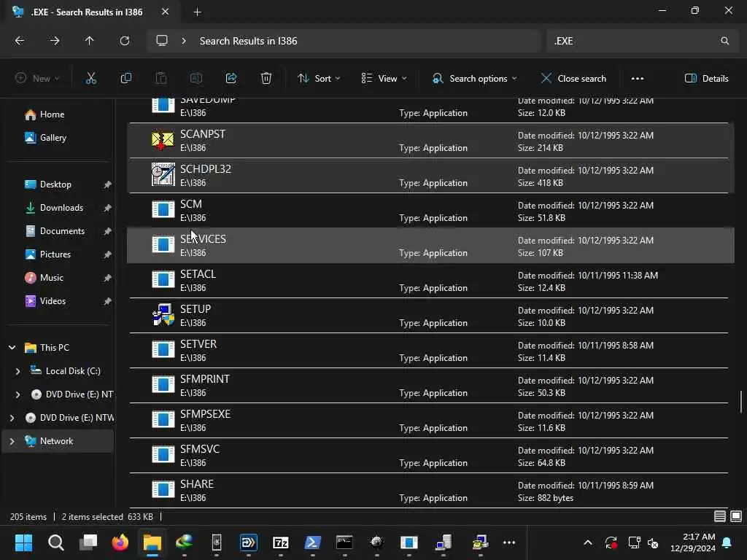This screenshot has height=560, width=747.
Task: Go forward with the forward arrow
Action: coord(55,41)
